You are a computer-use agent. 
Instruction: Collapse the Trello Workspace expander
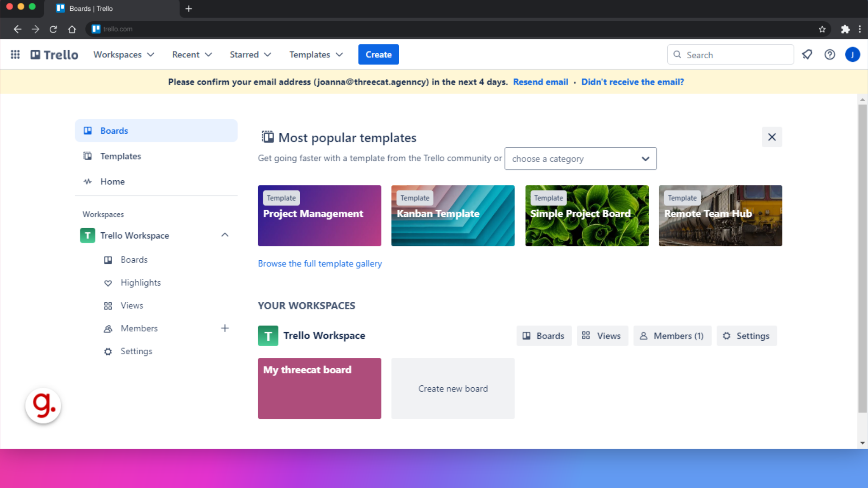[x=224, y=235]
